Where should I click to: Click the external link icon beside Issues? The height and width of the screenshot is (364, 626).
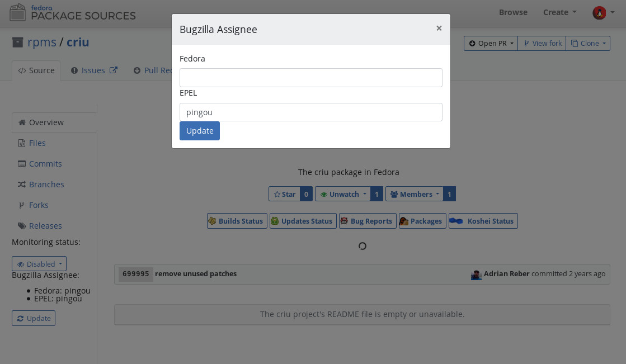pyautogui.click(x=114, y=70)
